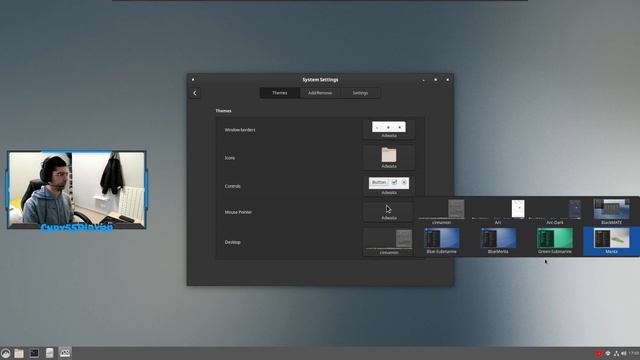Select the highlighted Menta theme

tap(611, 241)
